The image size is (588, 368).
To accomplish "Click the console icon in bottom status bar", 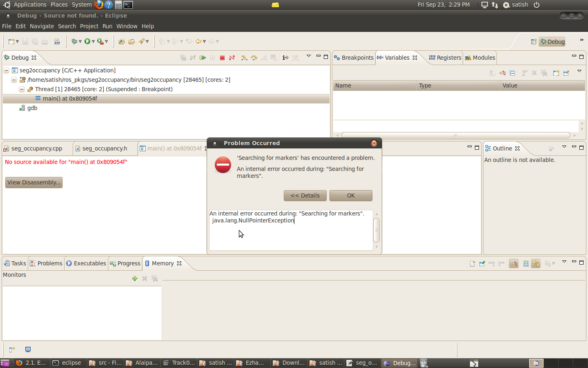I will (x=28, y=350).
